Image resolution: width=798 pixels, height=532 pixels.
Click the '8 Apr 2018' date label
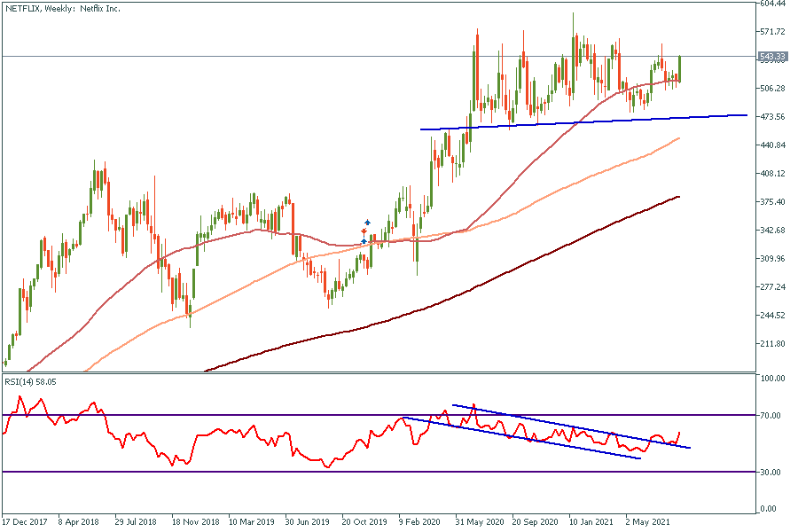[x=78, y=522]
